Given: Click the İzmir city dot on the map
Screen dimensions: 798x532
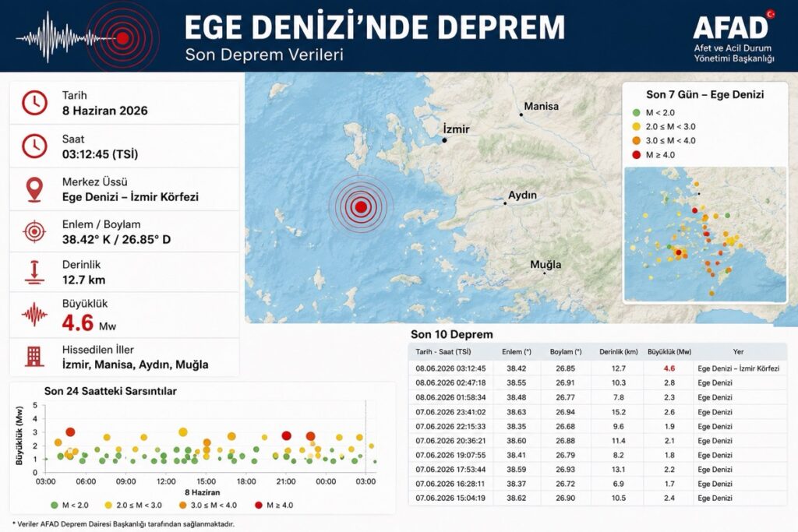Looking at the screenshot, I should click(x=444, y=140).
